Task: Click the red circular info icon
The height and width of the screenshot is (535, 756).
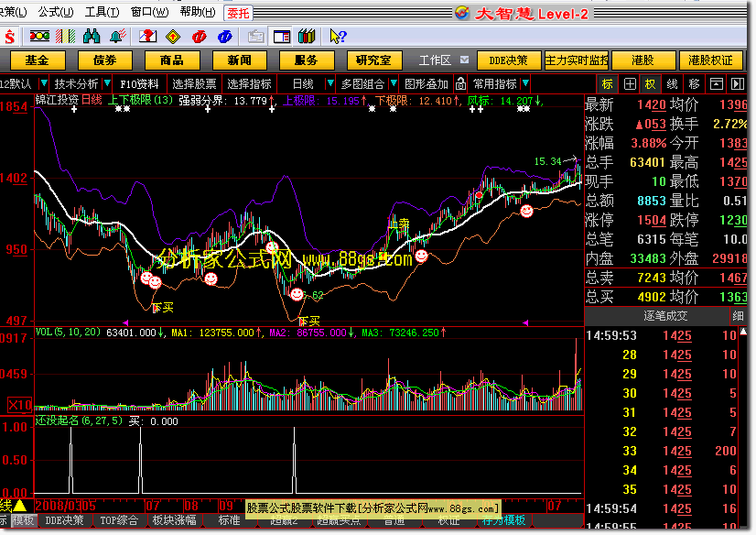Action: [200, 37]
